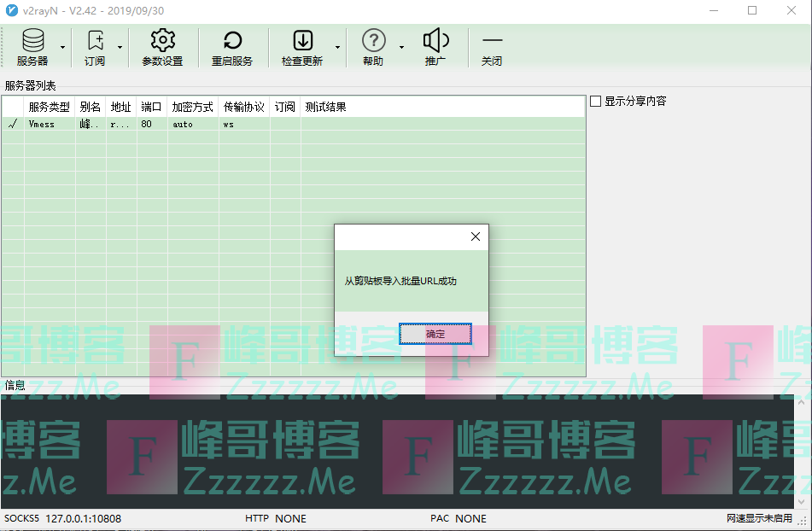Click the scroll down arrow of the log panel
This screenshot has width=812, height=531.
click(x=801, y=501)
